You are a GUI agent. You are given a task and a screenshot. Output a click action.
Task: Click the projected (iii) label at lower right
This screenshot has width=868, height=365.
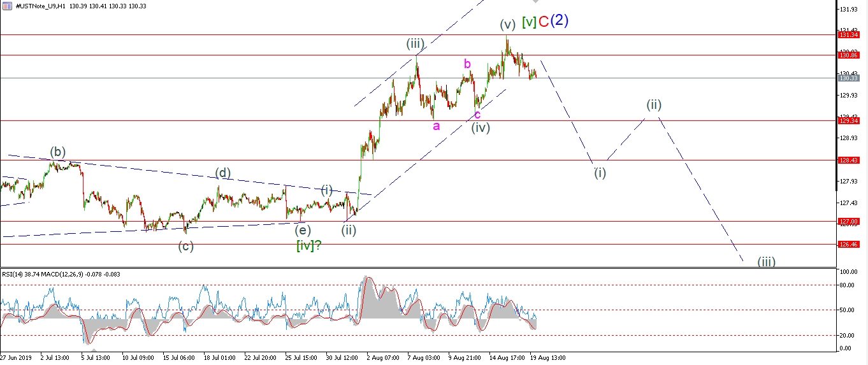click(766, 261)
